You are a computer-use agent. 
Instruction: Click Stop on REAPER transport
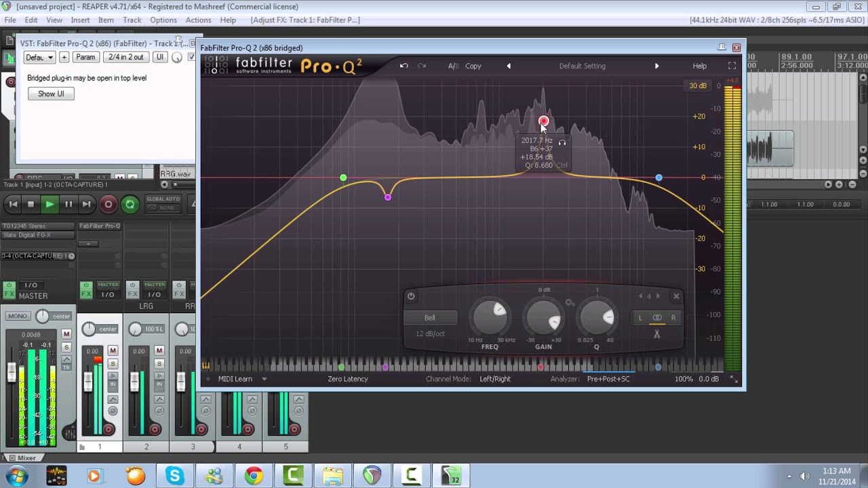click(x=31, y=204)
